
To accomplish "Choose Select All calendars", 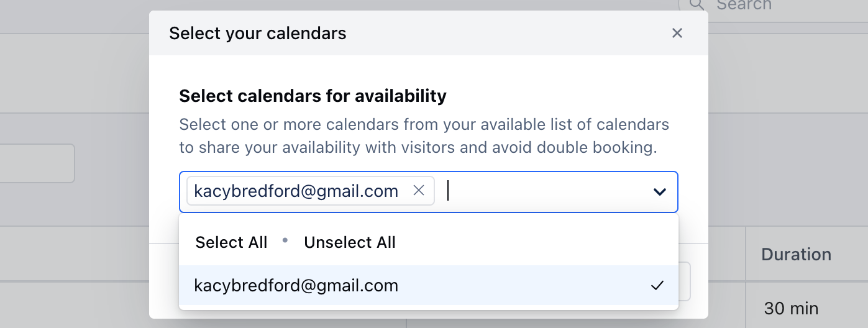I will tap(231, 242).
